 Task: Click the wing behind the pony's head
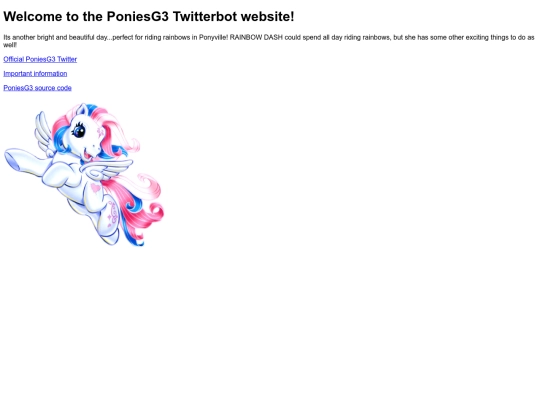point(43,133)
